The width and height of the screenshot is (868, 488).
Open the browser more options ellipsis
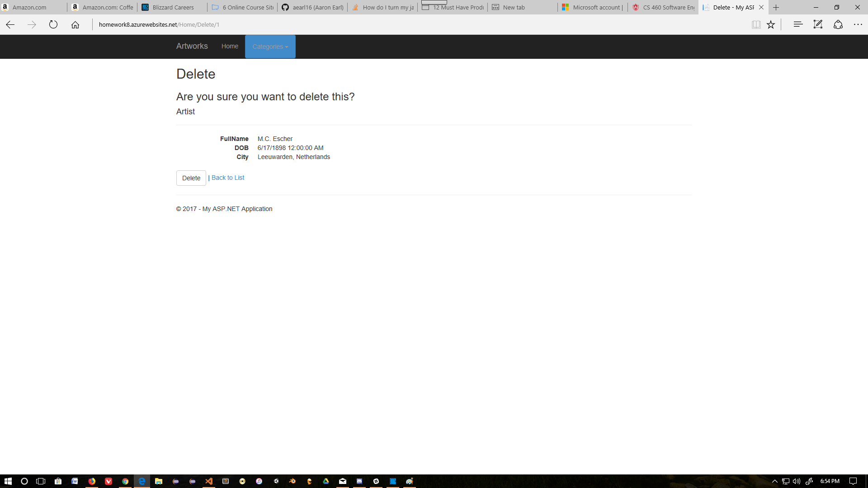(x=858, y=25)
